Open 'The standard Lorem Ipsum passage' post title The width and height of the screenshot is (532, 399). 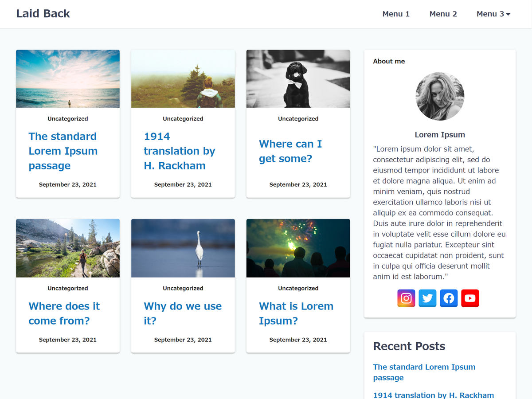tap(63, 151)
